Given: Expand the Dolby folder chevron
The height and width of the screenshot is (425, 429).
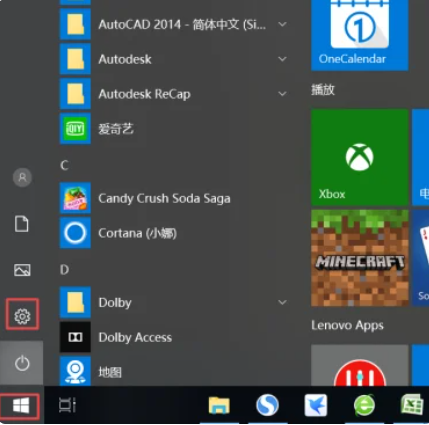Looking at the screenshot, I should pyautogui.click(x=282, y=302).
